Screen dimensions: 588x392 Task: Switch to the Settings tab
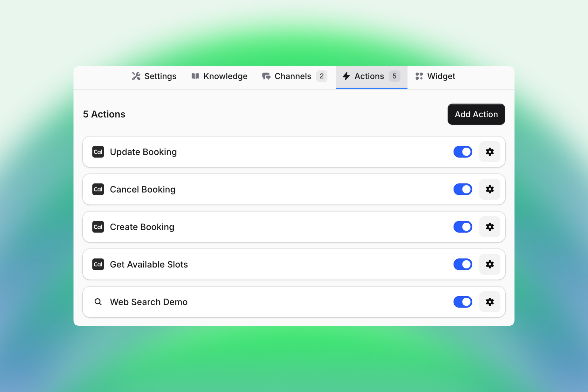pyautogui.click(x=154, y=76)
